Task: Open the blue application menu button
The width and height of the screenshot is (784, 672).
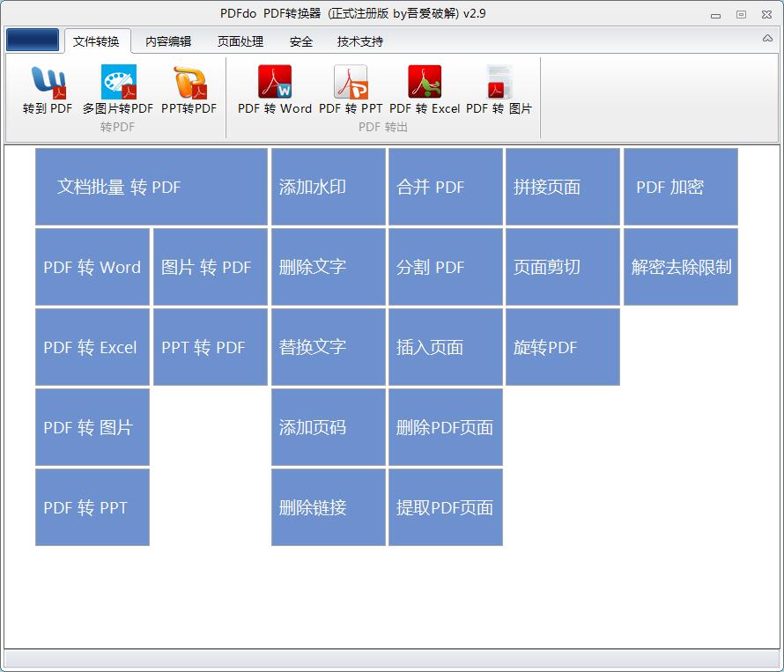Action: [33, 41]
